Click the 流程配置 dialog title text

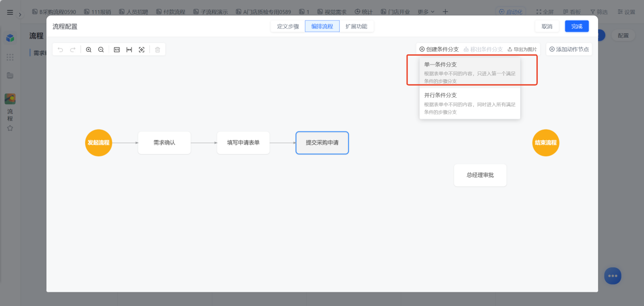tap(65, 26)
